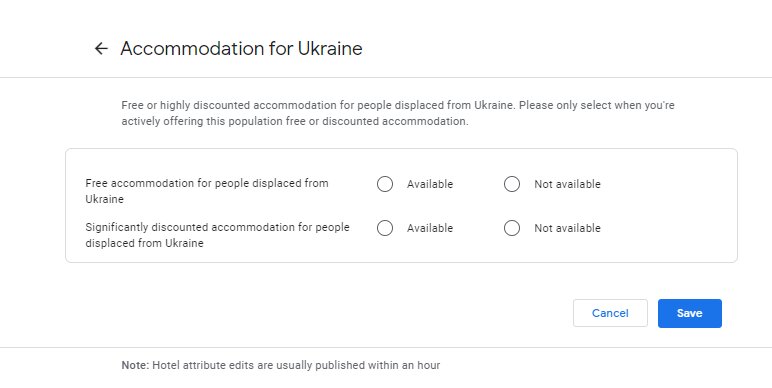Viewport: 772px width, 388px height.
Task: Click the 'Significantly discounted accommodation' row label
Action: coord(217,235)
